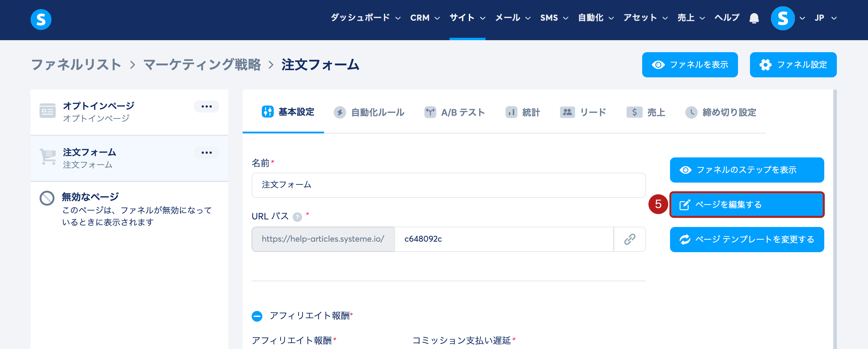Click the 名前 input field
868x349 pixels.
click(448, 185)
